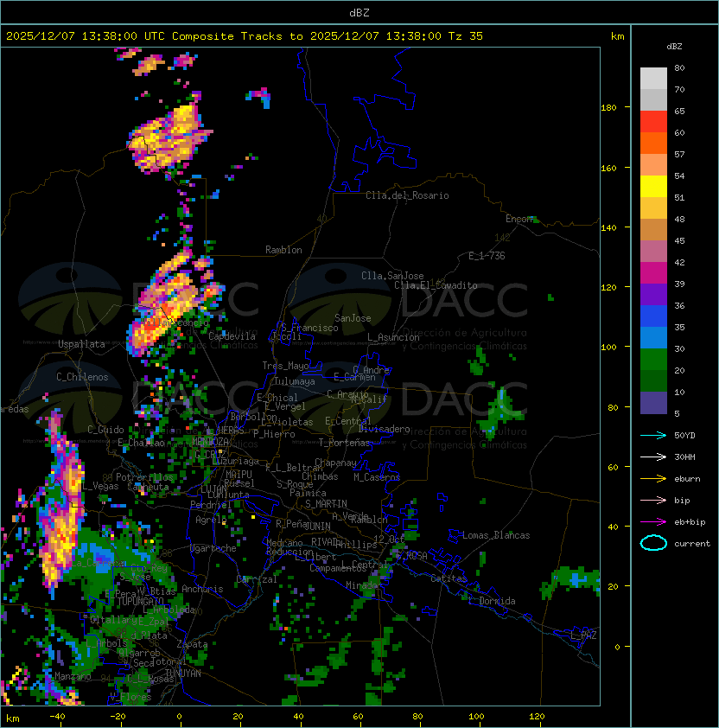
Task: Click the 'Encon' map label
Action: (519, 219)
